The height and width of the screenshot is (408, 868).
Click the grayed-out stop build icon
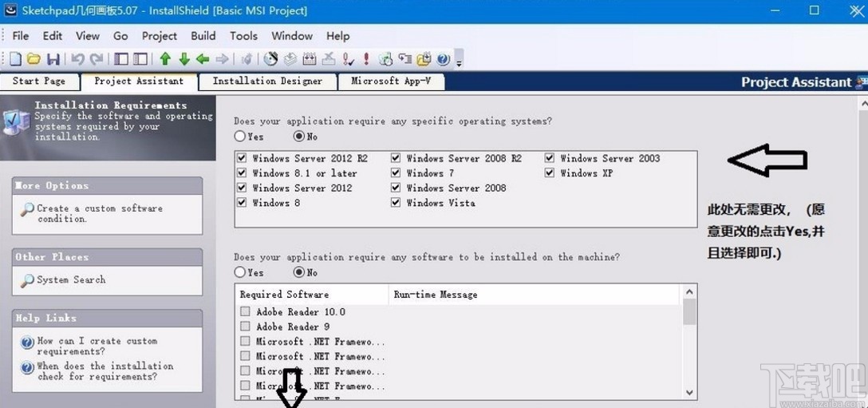click(x=247, y=59)
